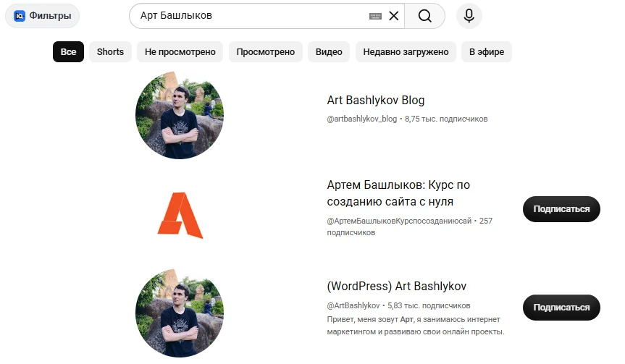Viewport: 625px width, 364px height.
Task: Open virtual keyboard icon in search box
Action: (375, 17)
